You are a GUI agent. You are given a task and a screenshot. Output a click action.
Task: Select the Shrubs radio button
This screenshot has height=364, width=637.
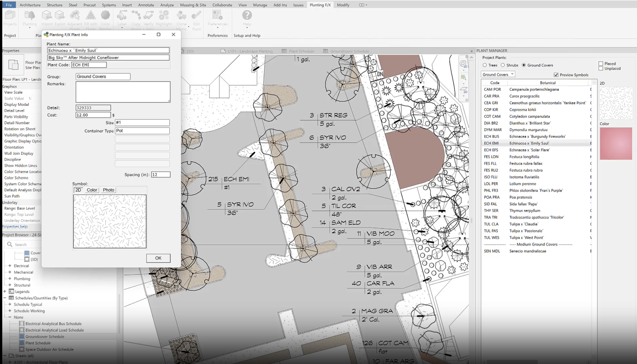click(x=503, y=65)
